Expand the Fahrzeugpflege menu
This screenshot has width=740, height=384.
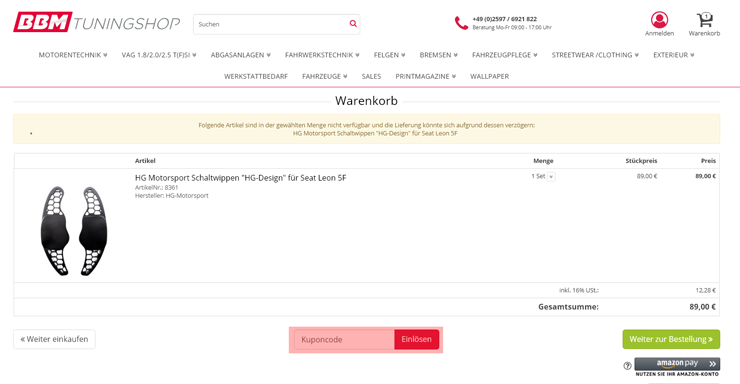pos(505,55)
